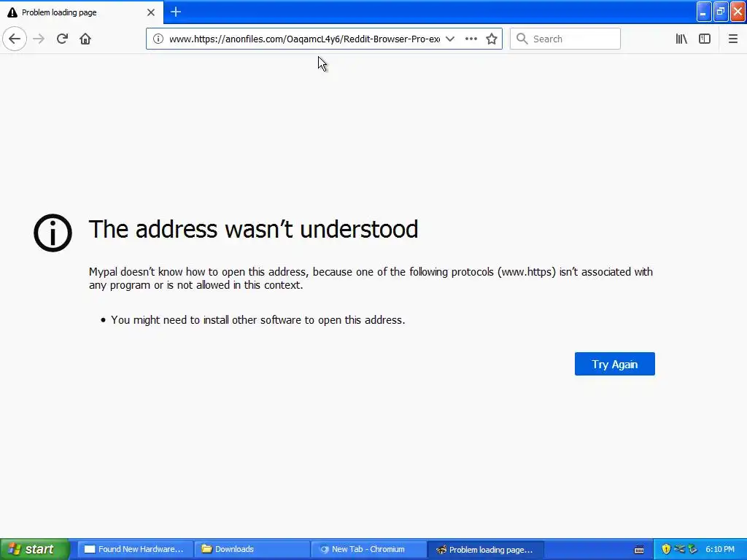Viewport: 747px width, 560px height.
Task: Restore down the browser window
Action: [721, 12]
